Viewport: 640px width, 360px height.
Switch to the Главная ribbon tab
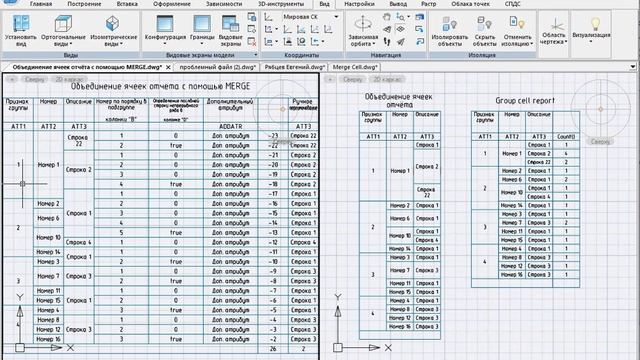pos(41,4)
